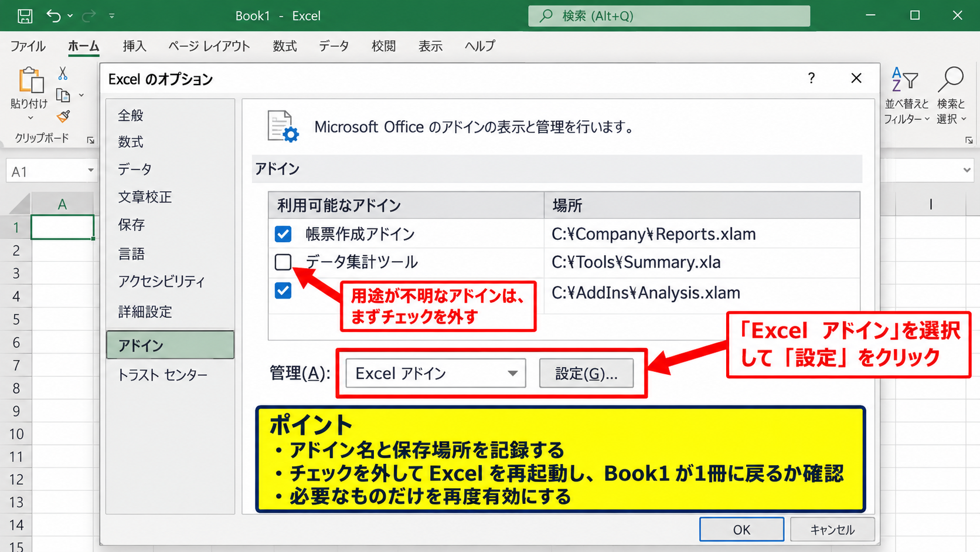Open the Copy options dropdown arrow
The width and height of the screenshot is (980, 552).
coord(81,95)
